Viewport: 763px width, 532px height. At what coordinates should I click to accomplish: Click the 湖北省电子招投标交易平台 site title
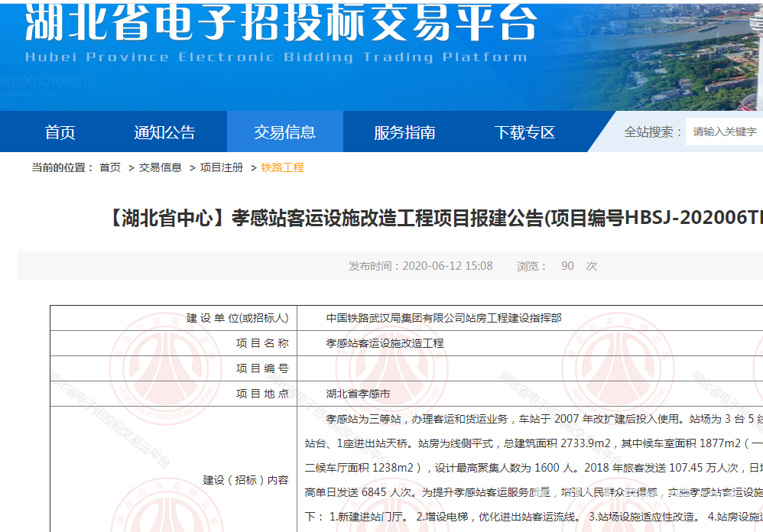281,22
